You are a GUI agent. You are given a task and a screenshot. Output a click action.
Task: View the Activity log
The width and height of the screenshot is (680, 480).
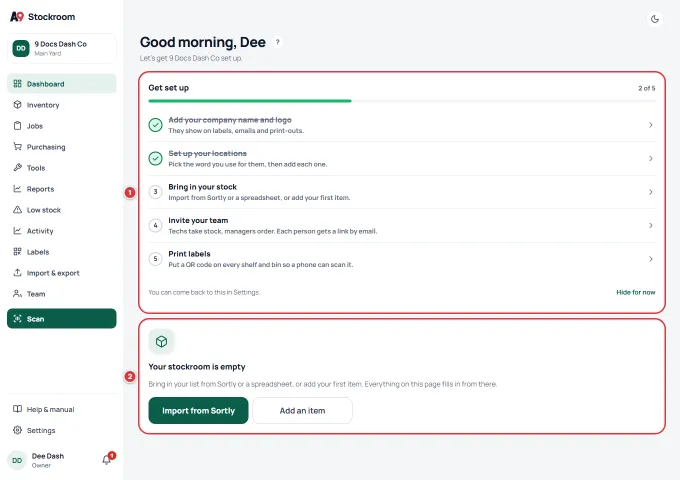click(62, 231)
